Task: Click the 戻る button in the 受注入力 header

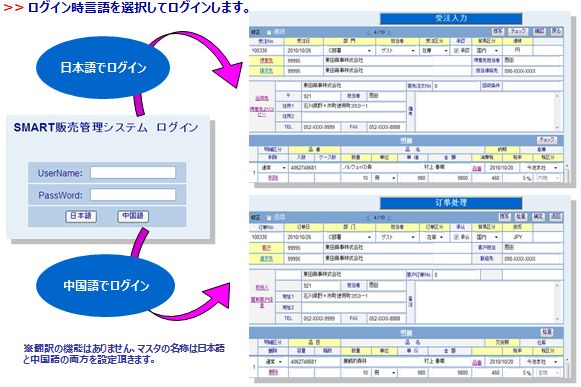Action: click(556, 32)
